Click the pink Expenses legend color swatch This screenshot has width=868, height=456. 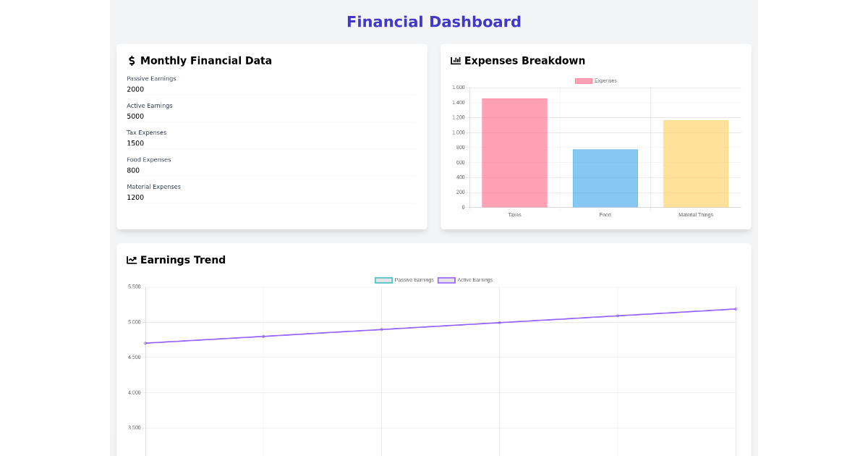583,80
